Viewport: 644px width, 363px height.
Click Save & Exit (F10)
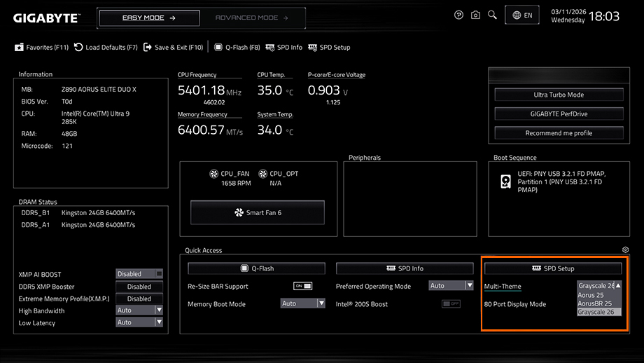coord(173,47)
